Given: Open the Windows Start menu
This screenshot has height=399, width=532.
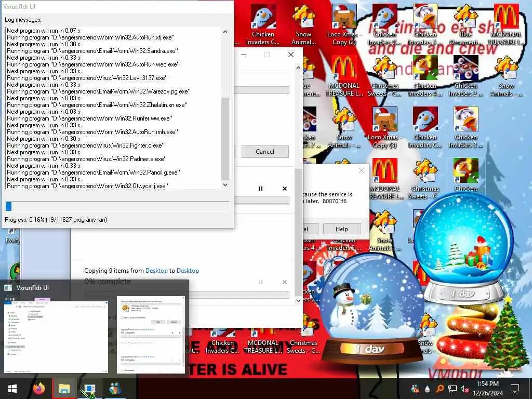Looking at the screenshot, I should 12,389.
